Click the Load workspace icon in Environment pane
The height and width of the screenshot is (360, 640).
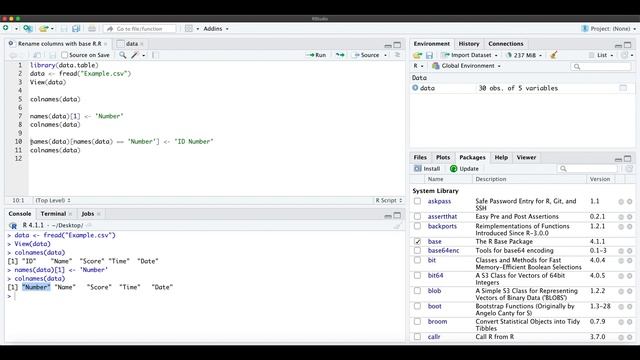click(417, 55)
